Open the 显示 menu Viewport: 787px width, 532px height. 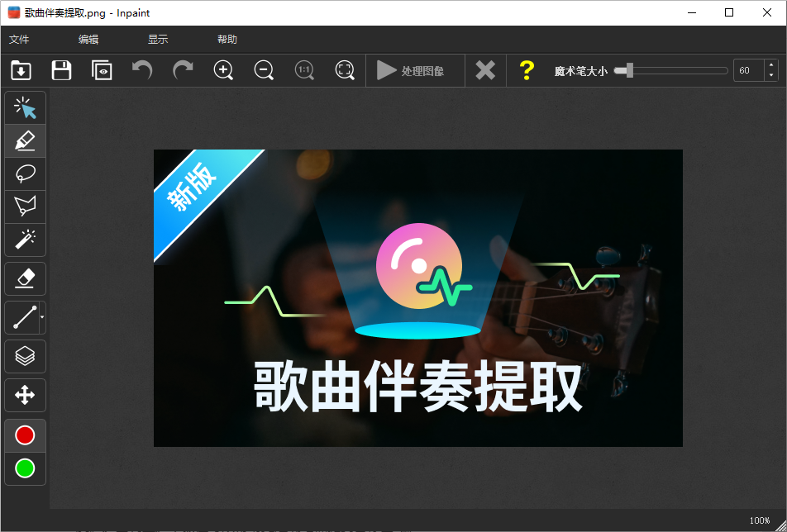coord(157,39)
